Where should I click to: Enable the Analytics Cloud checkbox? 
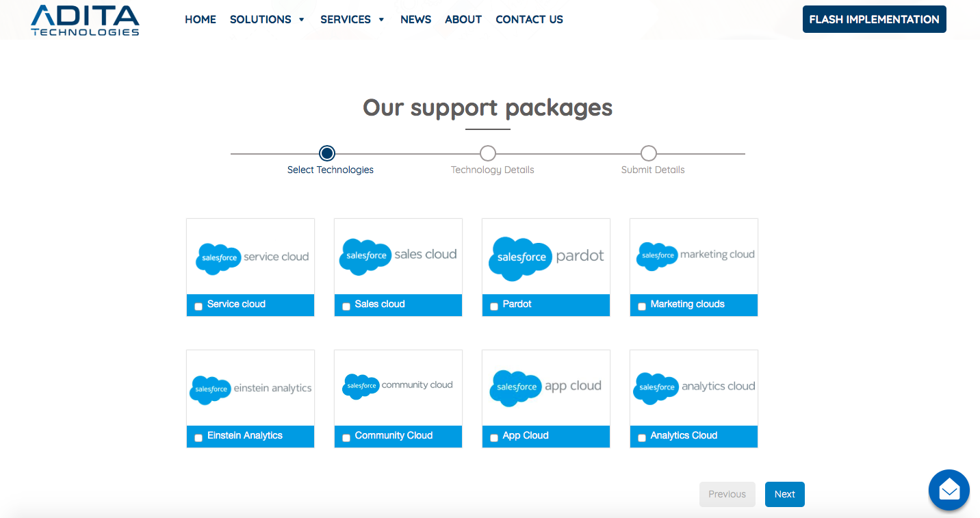coord(642,438)
